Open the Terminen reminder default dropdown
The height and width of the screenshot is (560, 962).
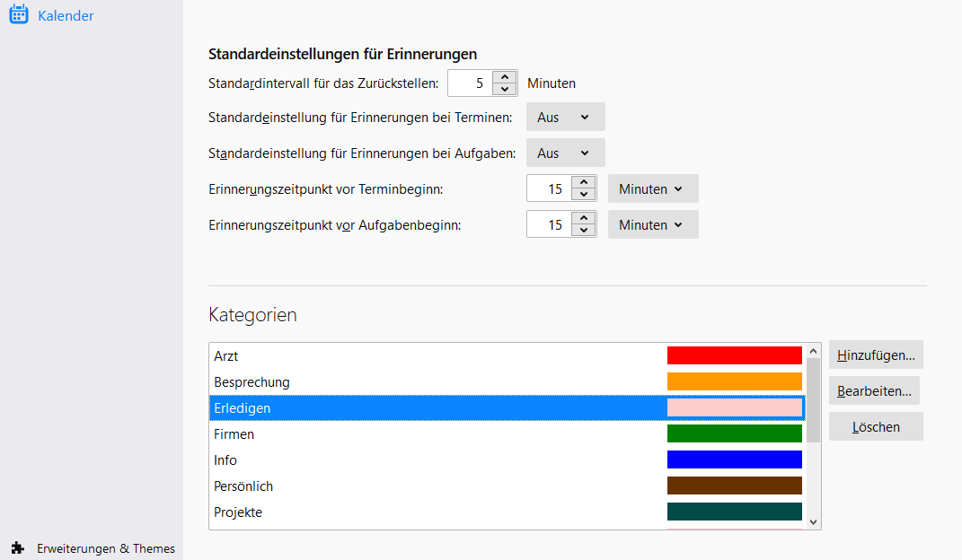point(565,118)
